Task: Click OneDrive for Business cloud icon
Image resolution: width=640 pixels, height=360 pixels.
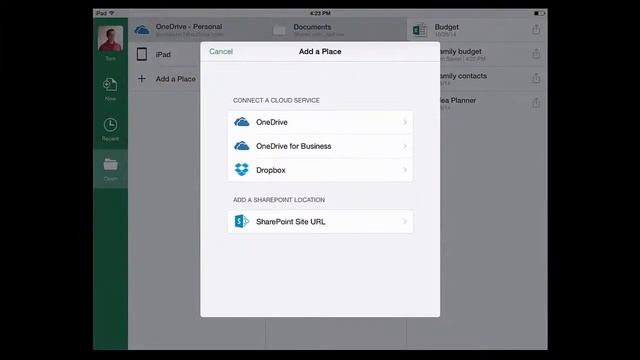Action: tap(242, 146)
